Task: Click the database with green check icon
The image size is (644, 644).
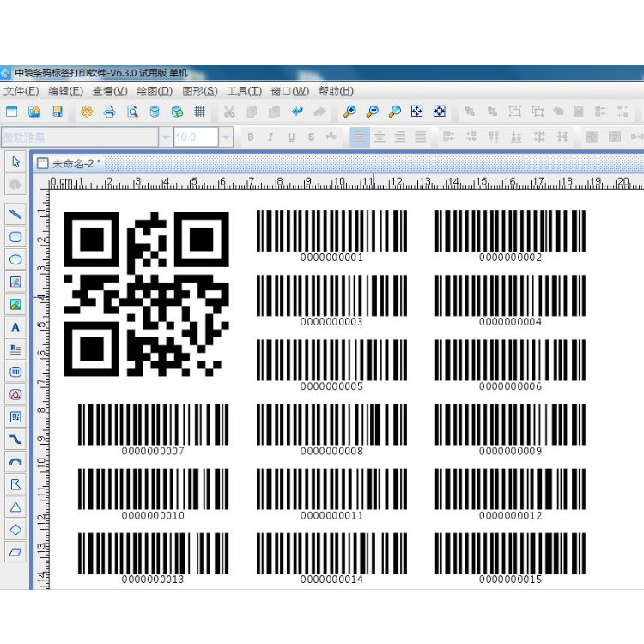Action: 177,112
